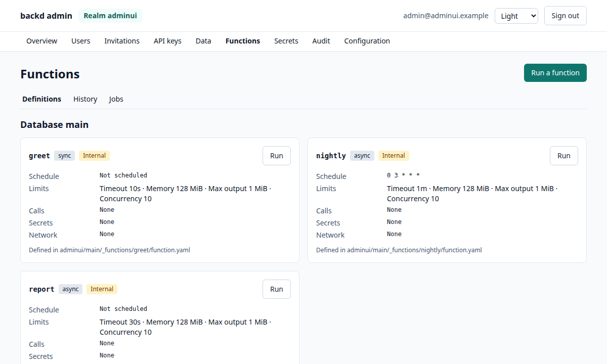Viewport: 607px width, 364px height.
Task: Click the Run a function button
Action: 555,73
